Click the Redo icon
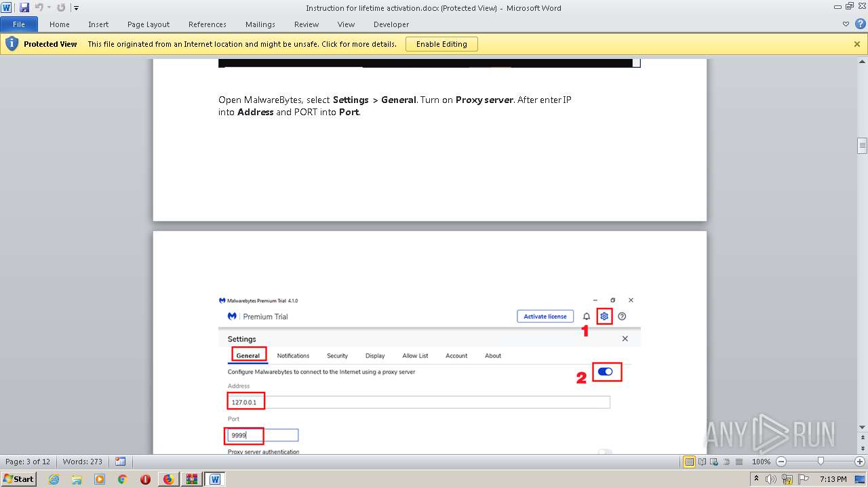Viewport: 868px width, 488px height. tap(61, 7)
